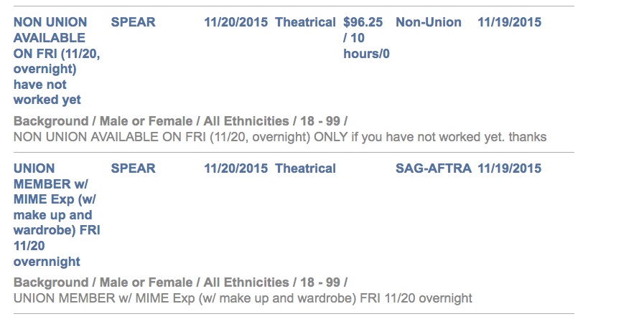Screen dimensions: 644x319
Task: Click the Background role line under the Non-Union listing
Action: point(180,121)
